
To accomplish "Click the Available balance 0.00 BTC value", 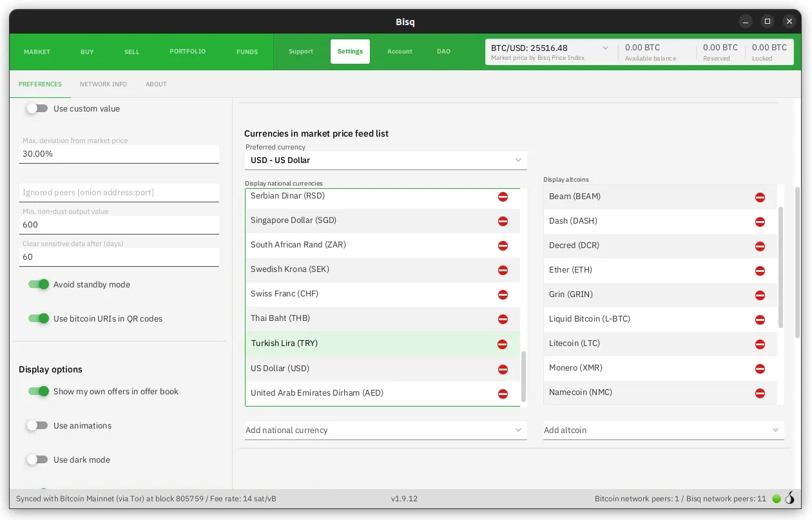I will pyautogui.click(x=643, y=48).
